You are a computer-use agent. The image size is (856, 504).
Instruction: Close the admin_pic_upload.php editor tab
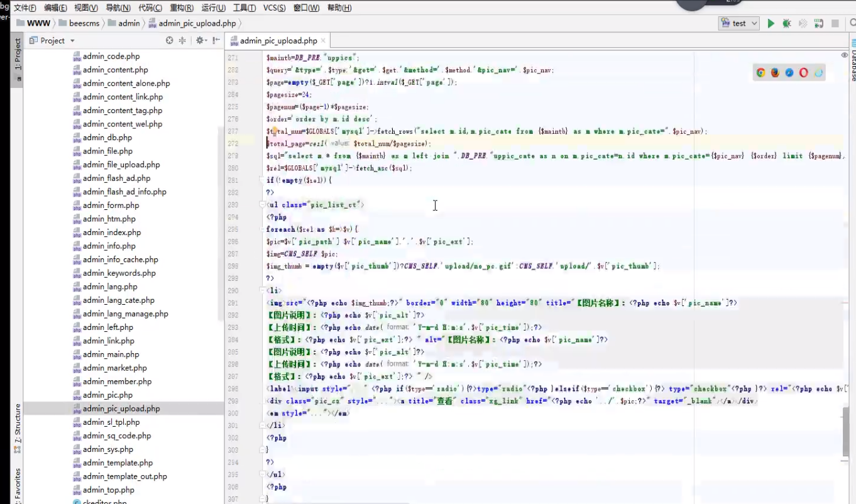tap(324, 40)
